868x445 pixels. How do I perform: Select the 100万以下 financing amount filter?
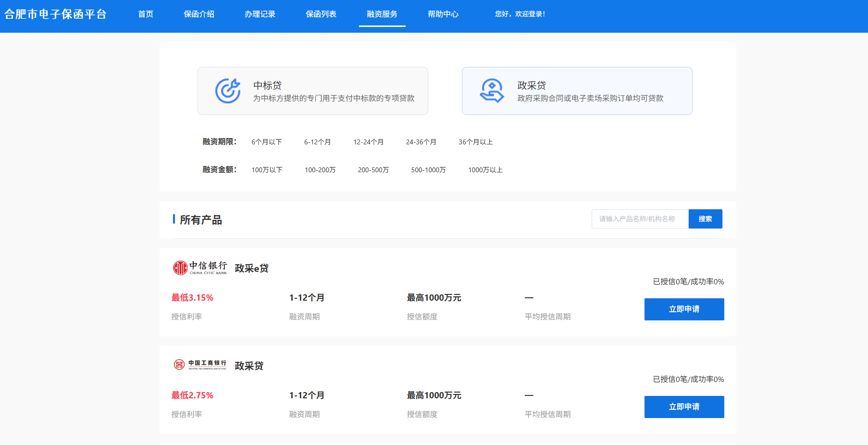267,169
